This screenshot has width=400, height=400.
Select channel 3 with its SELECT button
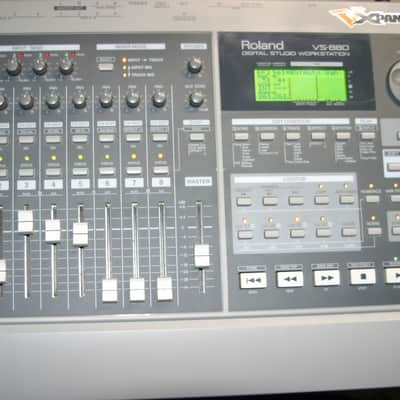click(x=26, y=139)
